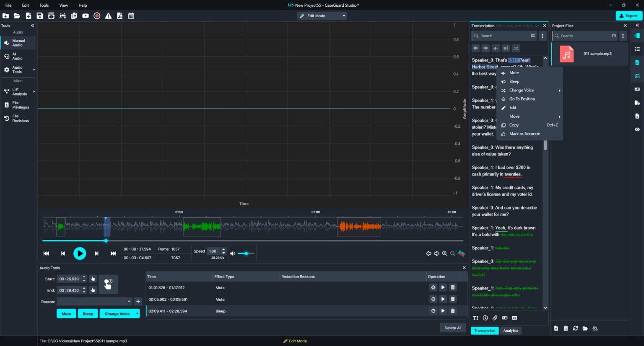Toggle the speaker mute icon beside the volume slider
644x346 pixels.
pos(233,253)
